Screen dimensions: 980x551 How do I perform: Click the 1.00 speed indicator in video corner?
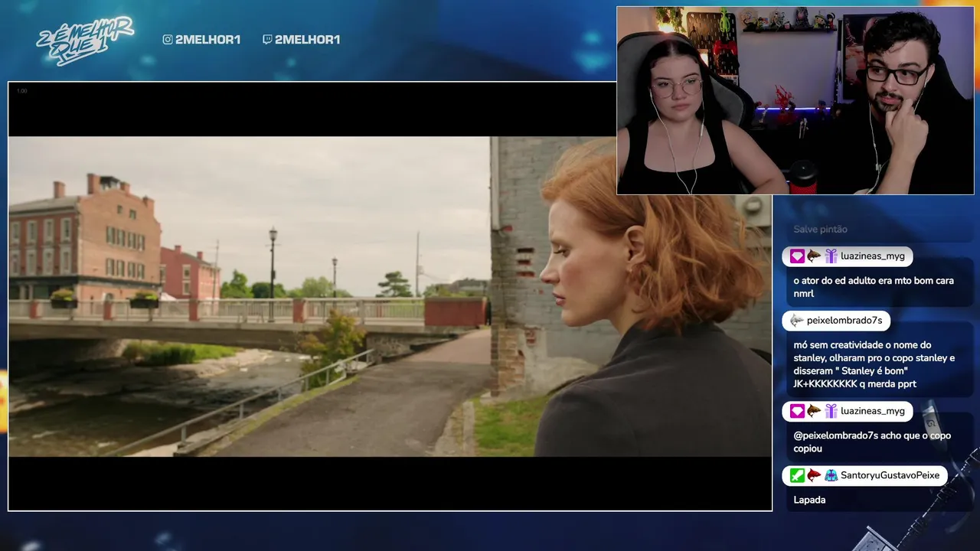click(x=21, y=91)
